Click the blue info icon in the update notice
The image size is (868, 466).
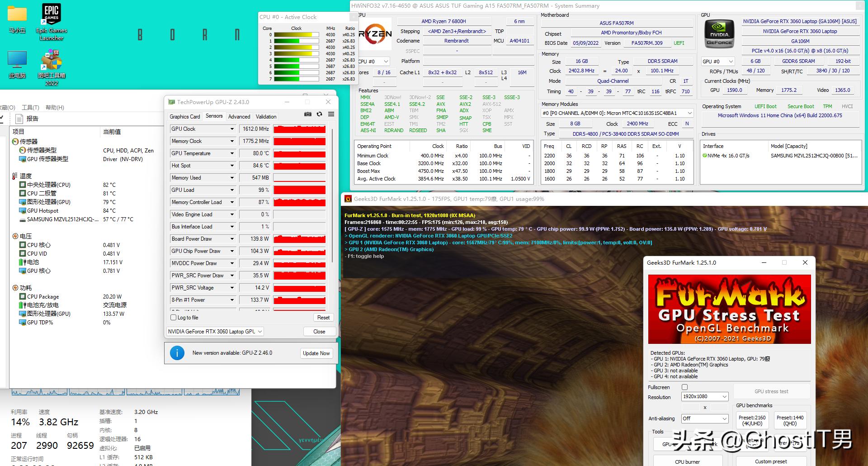177,353
